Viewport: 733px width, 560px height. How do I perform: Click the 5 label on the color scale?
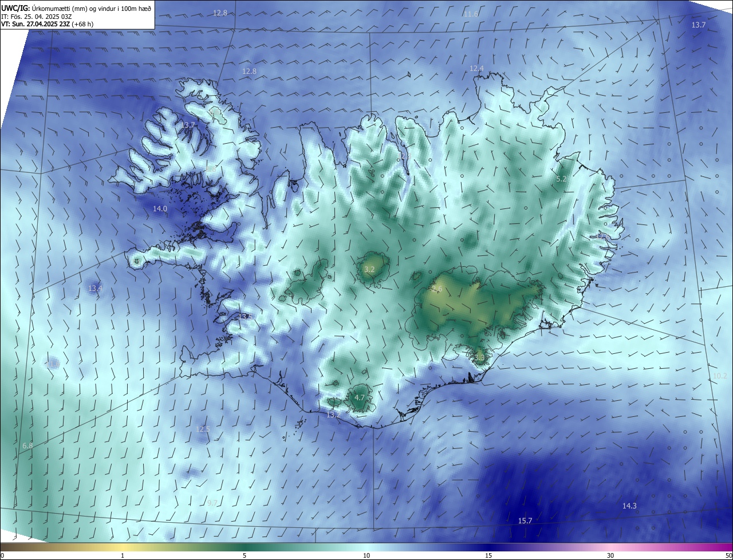245,555
